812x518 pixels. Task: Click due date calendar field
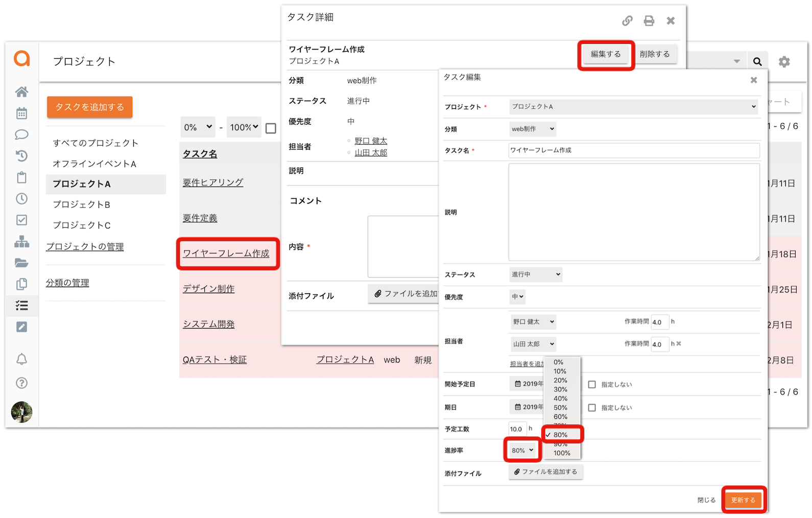click(528, 407)
